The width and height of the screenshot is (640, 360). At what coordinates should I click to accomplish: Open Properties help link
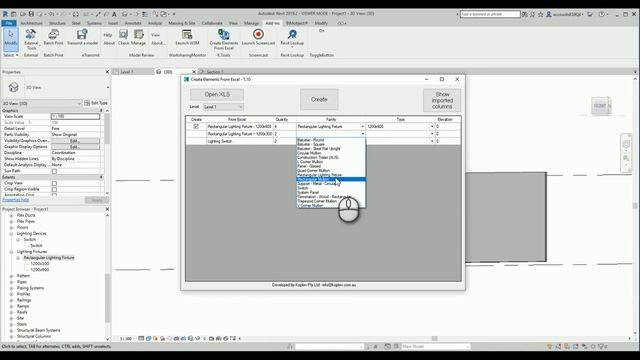[x=16, y=200]
